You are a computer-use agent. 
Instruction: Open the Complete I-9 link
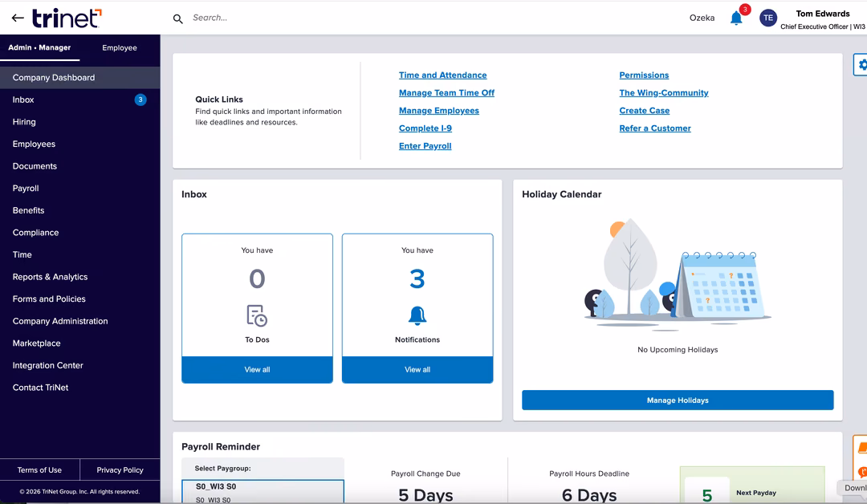(425, 128)
